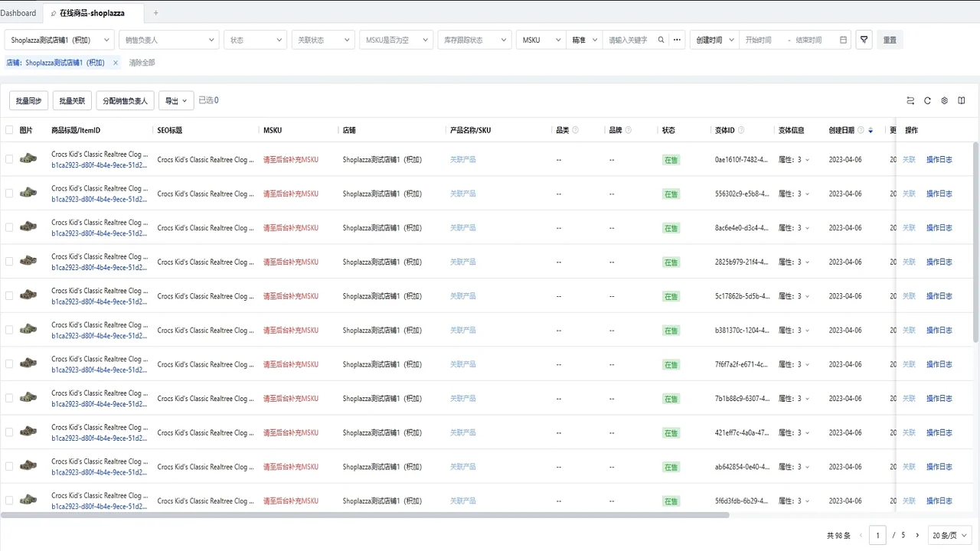Open the table settings gear
This screenshot has width=980, height=551.
943,100
